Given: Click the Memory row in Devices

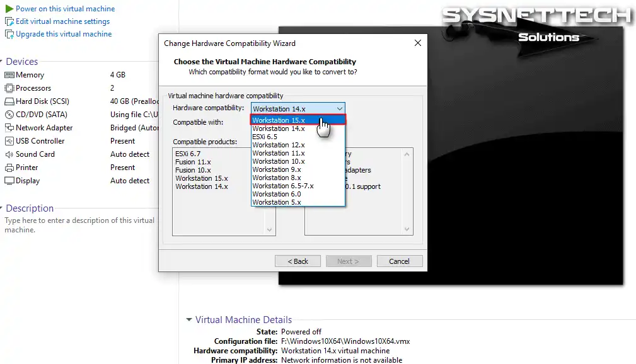Looking at the screenshot, I should [x=81, y=75].
